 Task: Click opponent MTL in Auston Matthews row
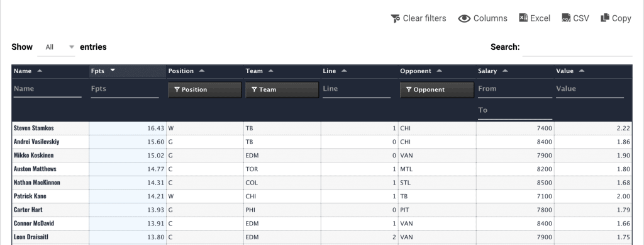coord(406,169)
